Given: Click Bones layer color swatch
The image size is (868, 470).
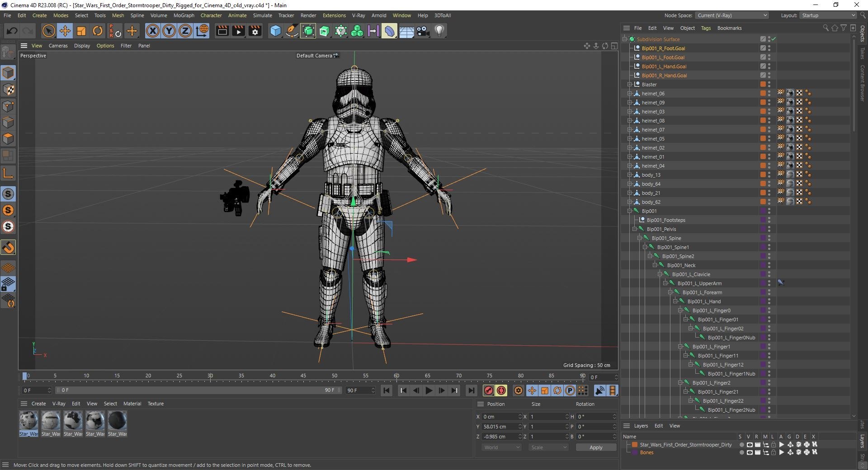Looking at the screenshot, I should click(634, 452).
